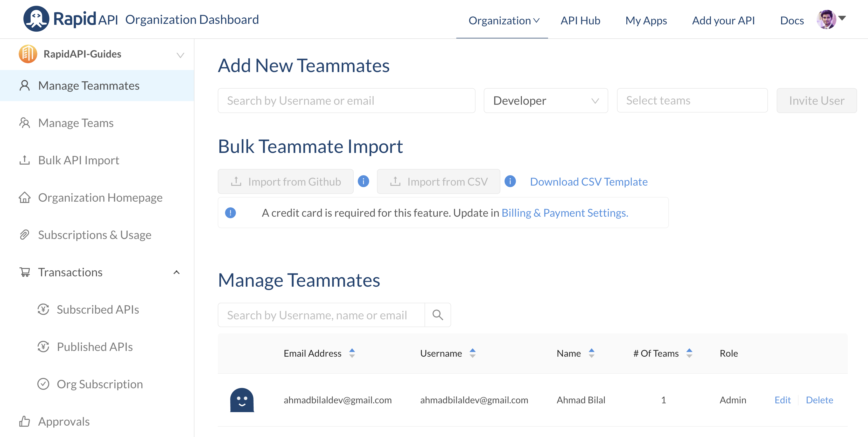Viewport: 868px width, 437px height.
Task: Click the magnifier search icon in Manage Teammates
Action: (x=437, y=315)
